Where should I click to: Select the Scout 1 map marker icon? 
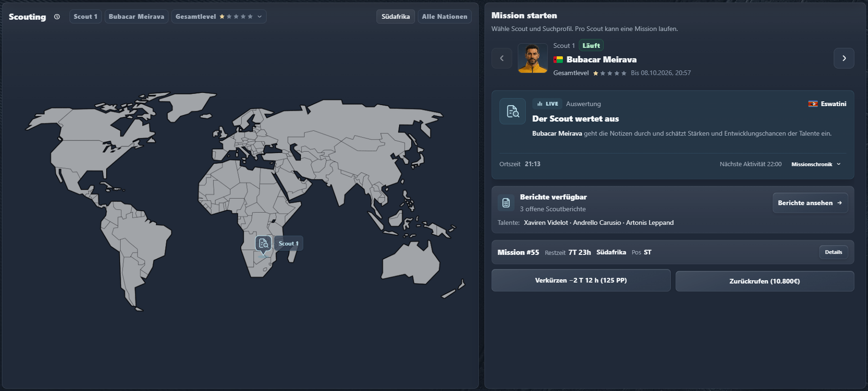click(x=263, y=244)
